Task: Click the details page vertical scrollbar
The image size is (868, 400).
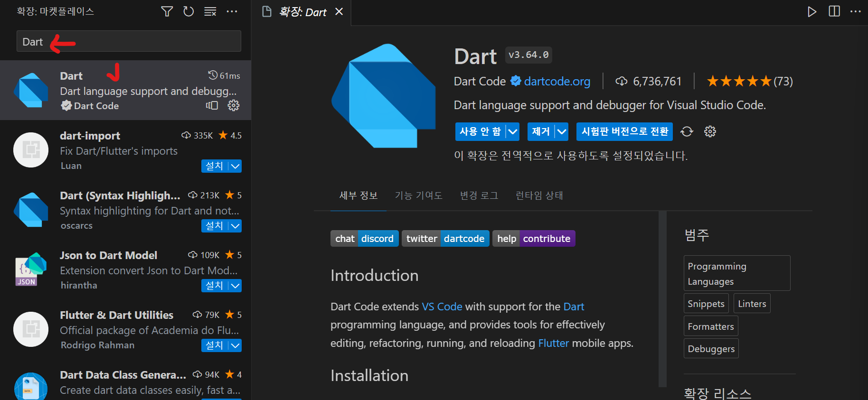Action: coord(662,299)
